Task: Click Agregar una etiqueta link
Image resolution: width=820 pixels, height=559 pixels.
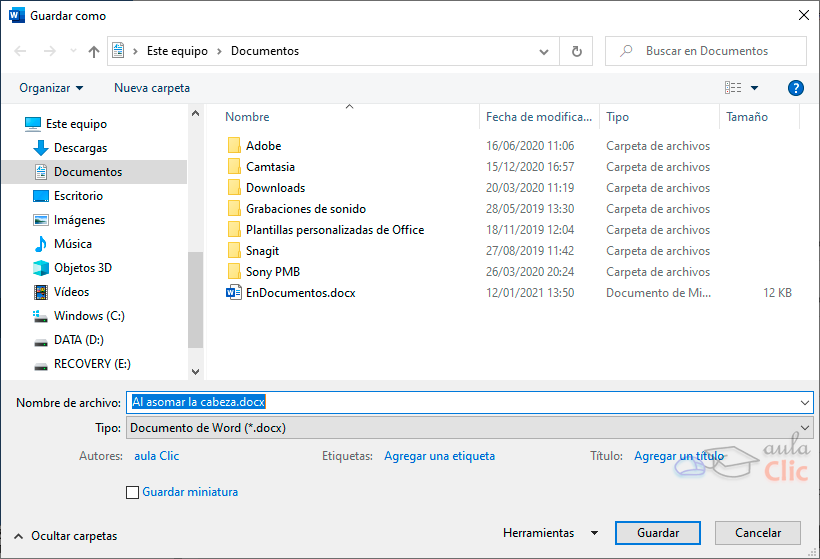Action: click(x=439, y=456)
